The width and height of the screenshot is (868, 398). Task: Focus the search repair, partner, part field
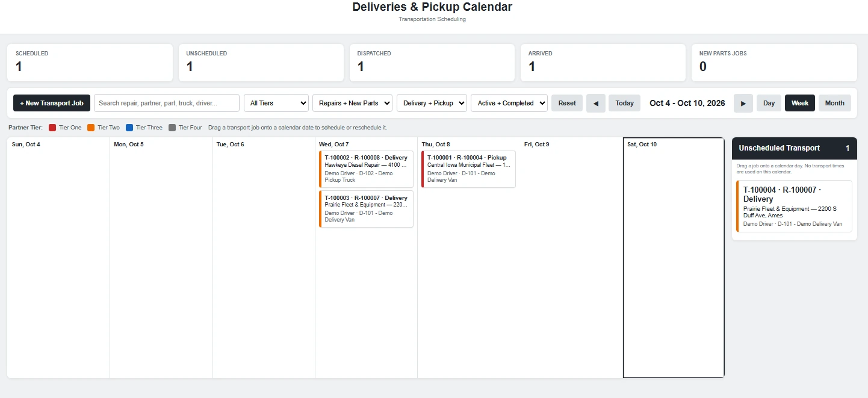point(167,103)
